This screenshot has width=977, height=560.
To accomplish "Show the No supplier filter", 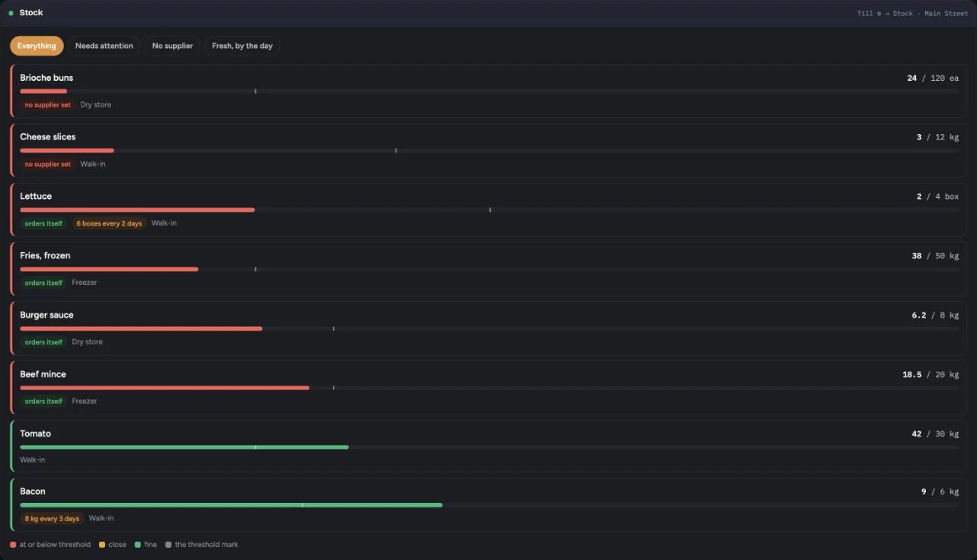I will (x=172, y=46).
